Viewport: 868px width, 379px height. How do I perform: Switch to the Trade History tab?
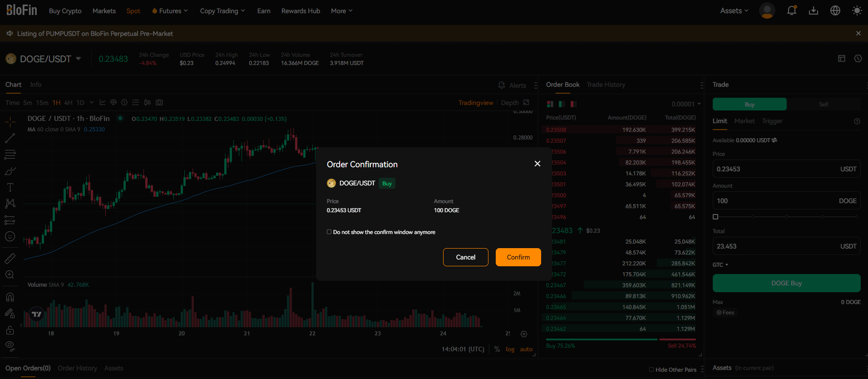tap(606, 85)
